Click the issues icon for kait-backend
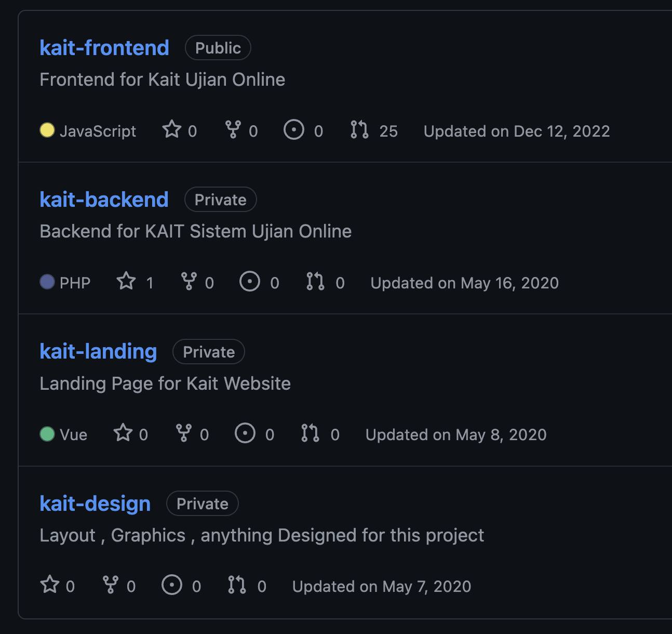This screenshot has height=634, width=672. pyautogui.click(x=250, y=281)
